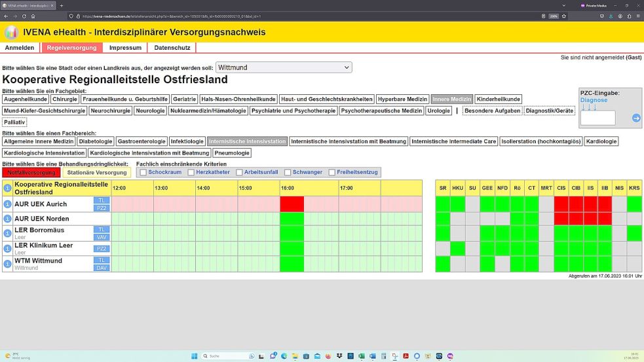Select Kinderheilkunde specialty

click(x=498, y=99)
